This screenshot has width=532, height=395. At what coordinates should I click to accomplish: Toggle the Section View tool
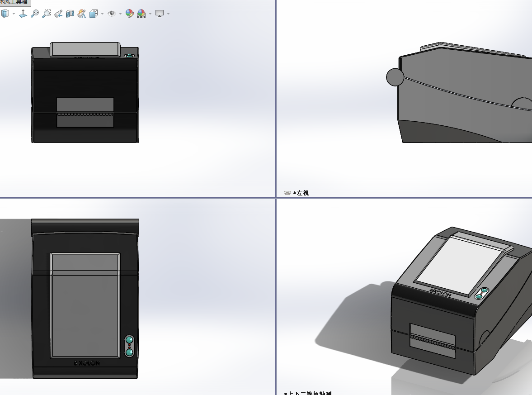click(70, 14)
